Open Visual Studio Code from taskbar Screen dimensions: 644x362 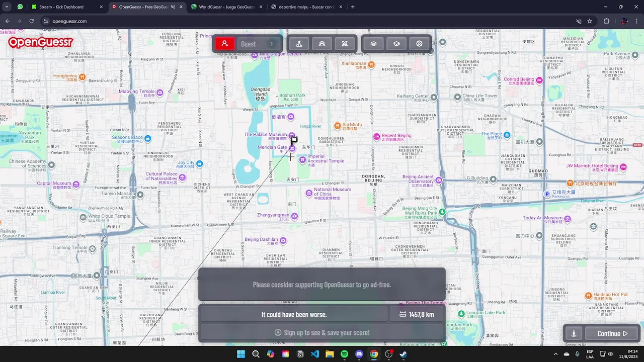(315, 354)
